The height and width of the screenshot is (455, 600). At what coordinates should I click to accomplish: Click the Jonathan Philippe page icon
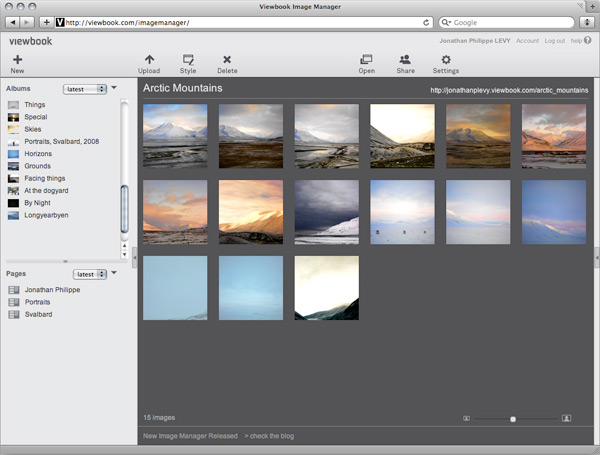(14, 290)
